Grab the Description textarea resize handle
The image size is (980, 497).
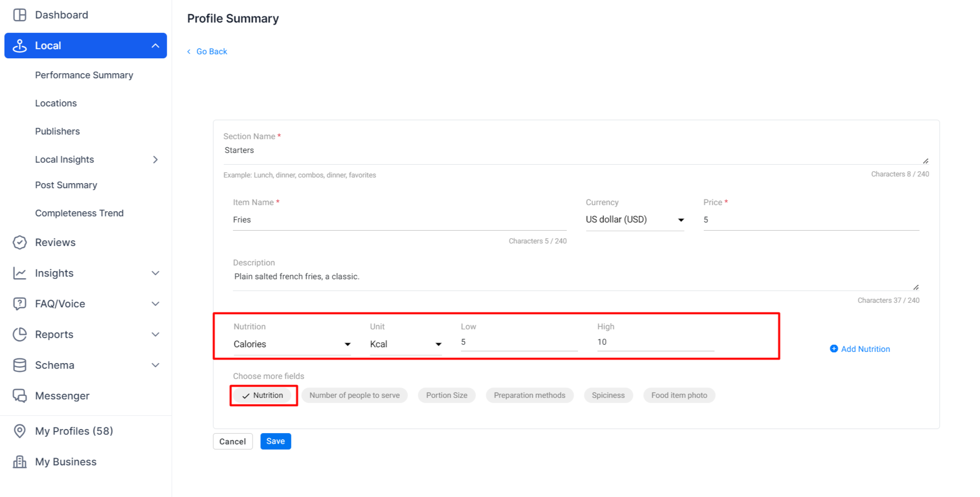pos(916,287)
